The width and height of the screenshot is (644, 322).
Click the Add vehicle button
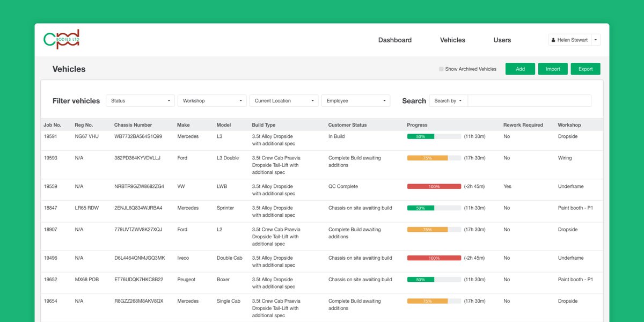coord(520,69)
